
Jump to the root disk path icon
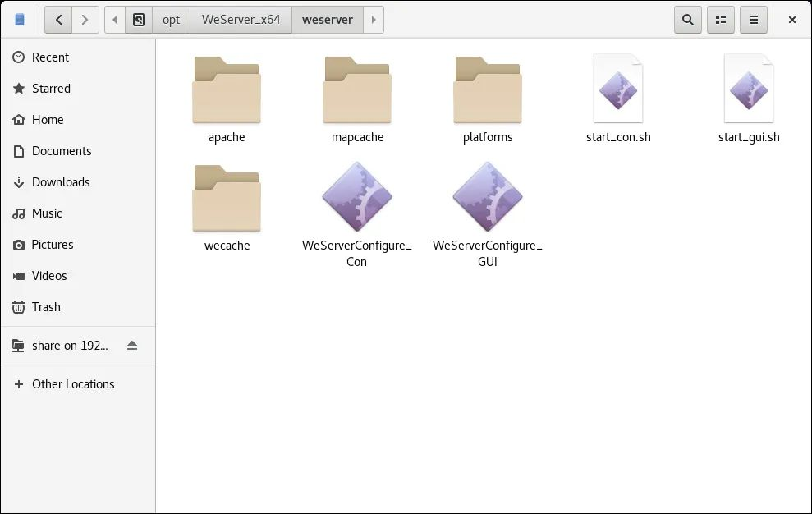pyautogui.click(x=139, y=20)
